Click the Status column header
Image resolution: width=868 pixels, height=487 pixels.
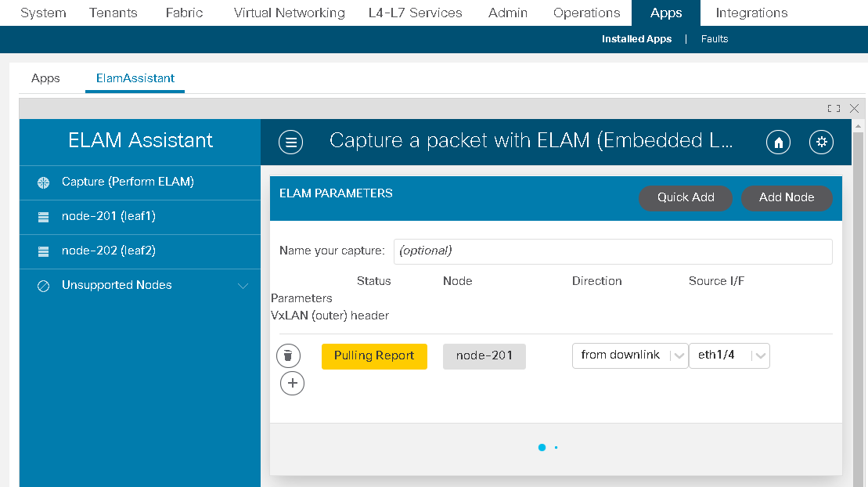coord(373,281)
